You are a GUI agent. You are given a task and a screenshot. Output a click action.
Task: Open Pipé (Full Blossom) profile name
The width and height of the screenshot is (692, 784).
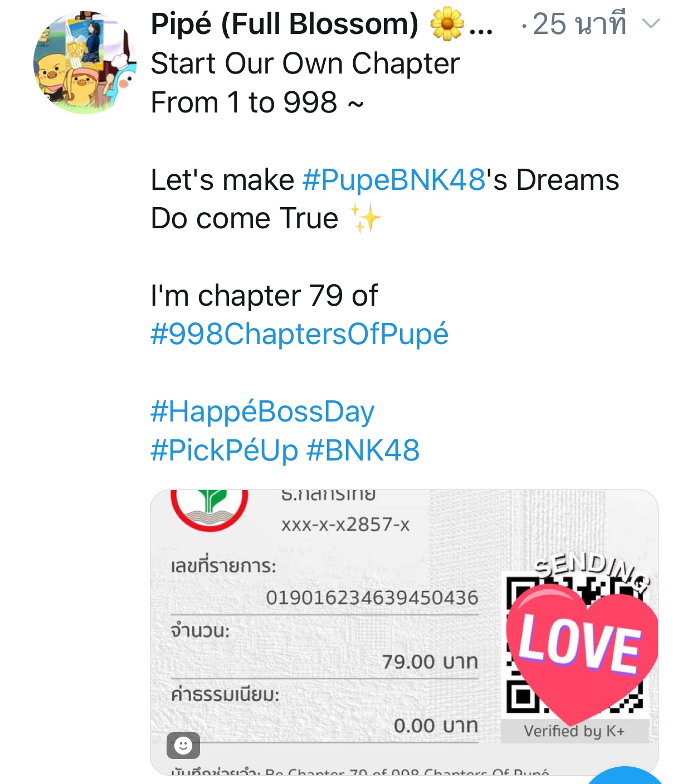285,24
